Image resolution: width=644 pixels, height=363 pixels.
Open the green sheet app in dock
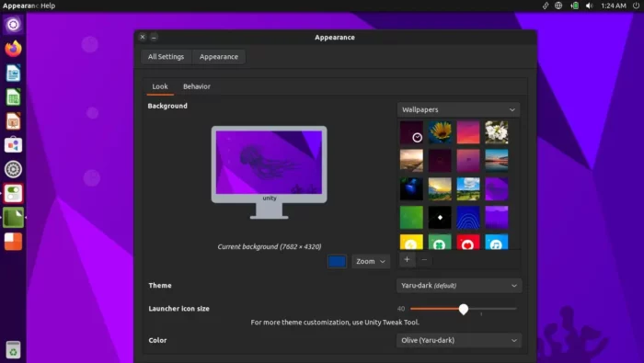(x=13, y=218)
